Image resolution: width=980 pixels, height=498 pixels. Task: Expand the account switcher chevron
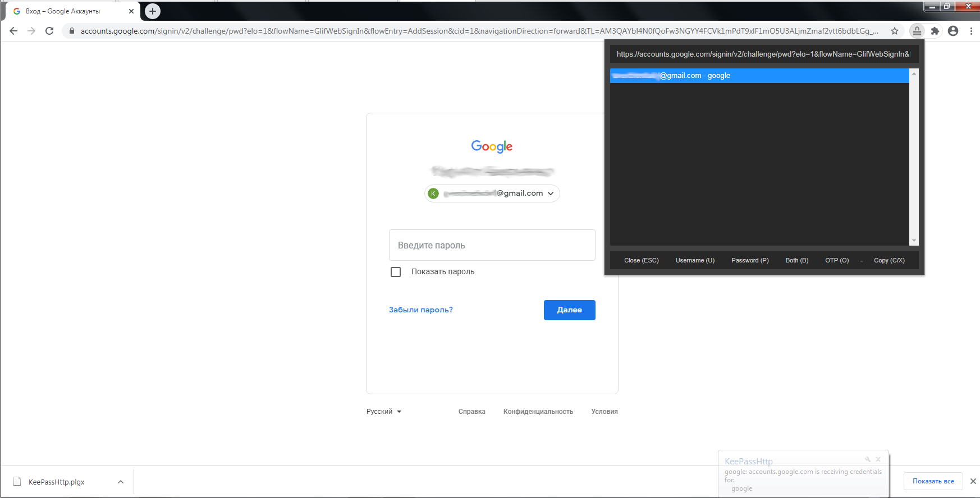click(551, 193)
